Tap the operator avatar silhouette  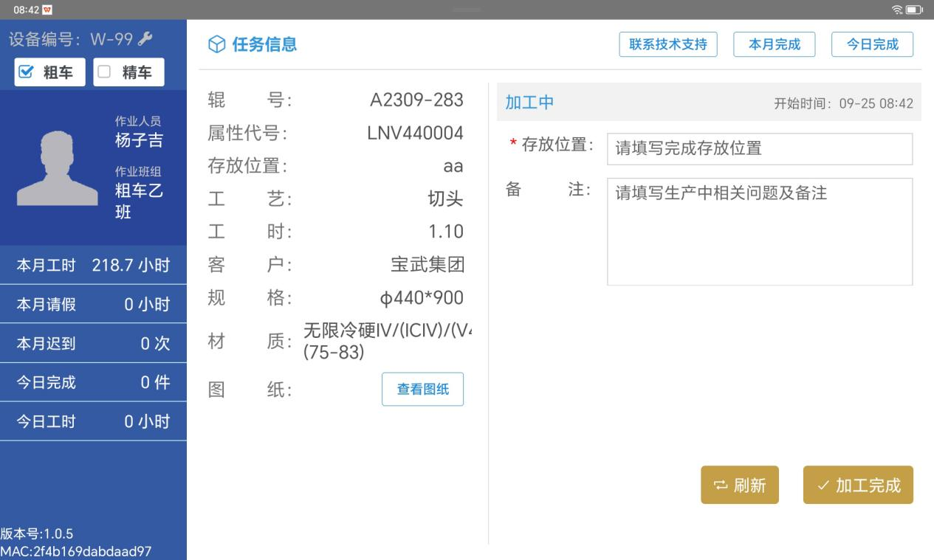(57, 168)
